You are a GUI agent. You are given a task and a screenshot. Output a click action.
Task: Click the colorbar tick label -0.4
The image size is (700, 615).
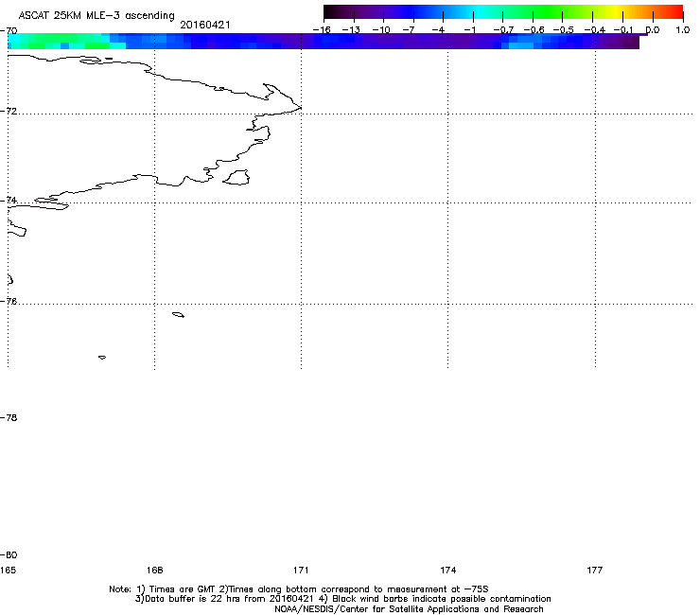click(594, 30)
